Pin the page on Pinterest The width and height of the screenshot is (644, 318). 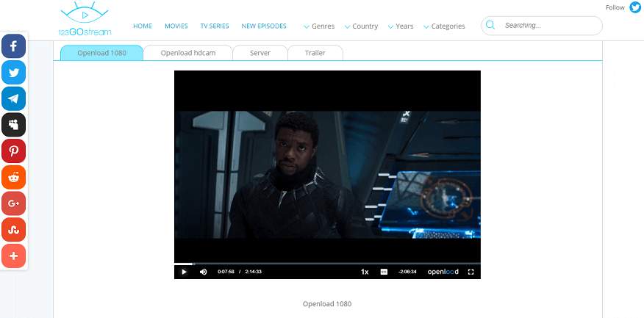[13, 151]
